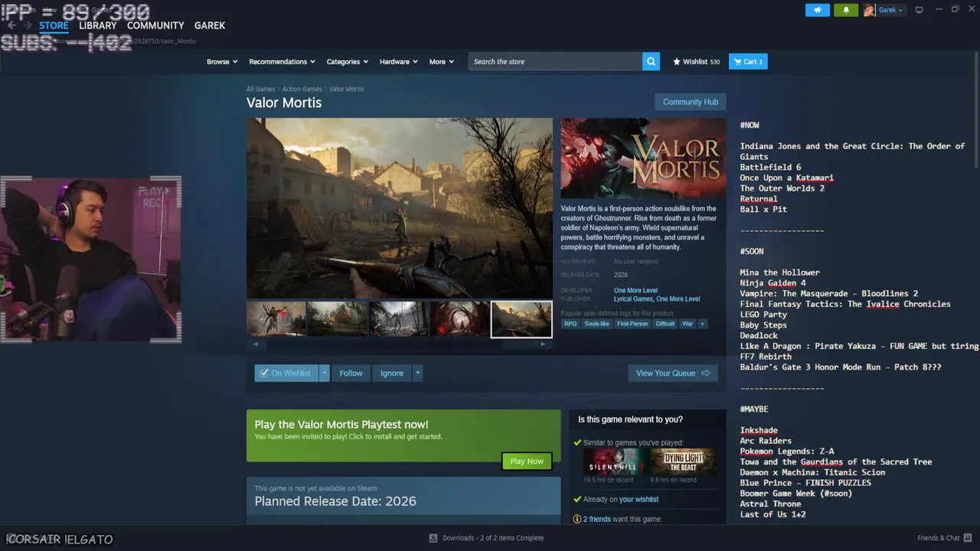
Task: Click the 'Battlefield 6' line in notes
Action: pyautogui.click(x=770, y=167)
